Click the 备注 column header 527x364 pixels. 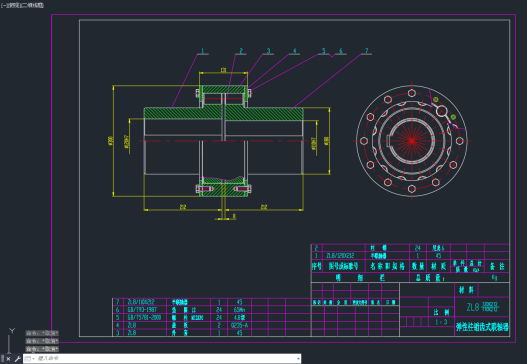(497, 267)
